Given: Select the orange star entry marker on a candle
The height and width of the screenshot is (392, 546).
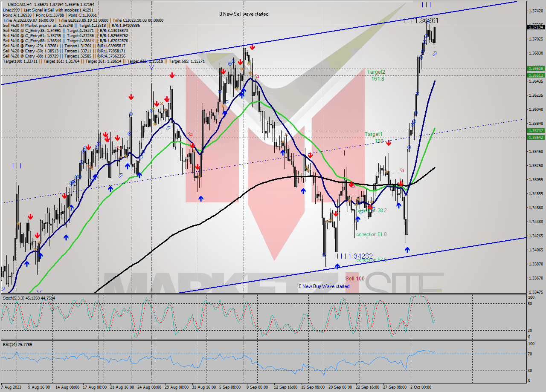Looking at the screenshot, I should 249,63.
